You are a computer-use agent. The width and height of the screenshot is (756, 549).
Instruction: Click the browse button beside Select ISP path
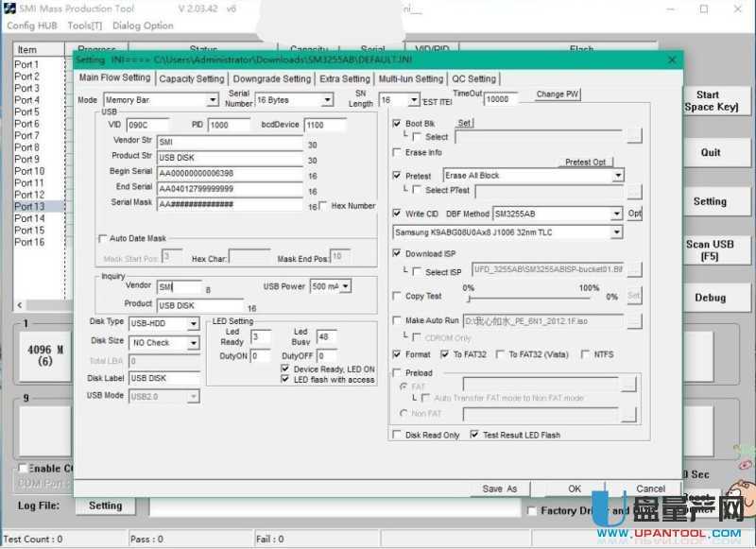coord(634,271)
